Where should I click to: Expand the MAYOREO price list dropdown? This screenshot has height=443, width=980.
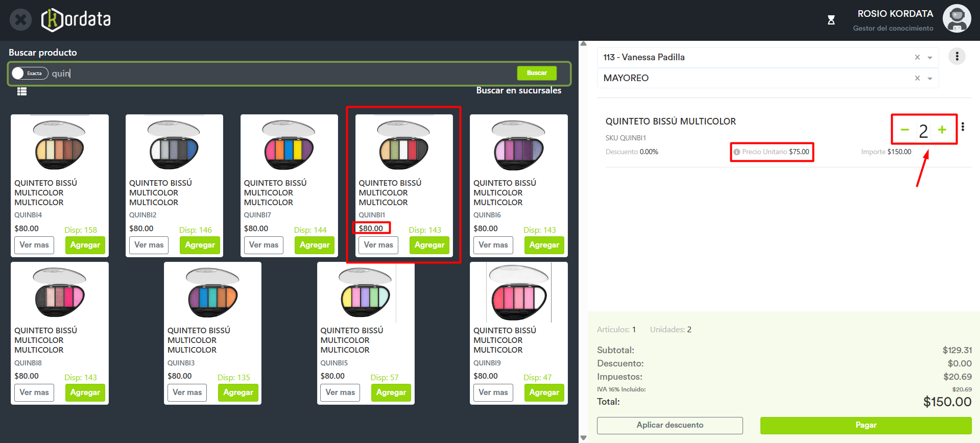coord(930,79)
